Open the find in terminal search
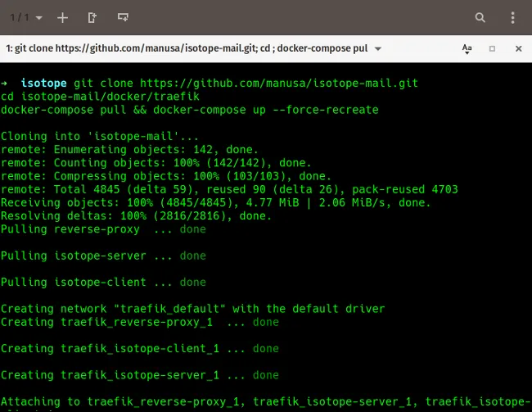 click(480, 17)
